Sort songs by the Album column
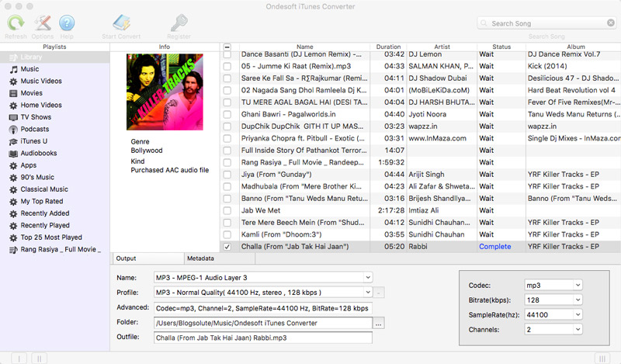The image size is (621, 364). coord(575,47)
